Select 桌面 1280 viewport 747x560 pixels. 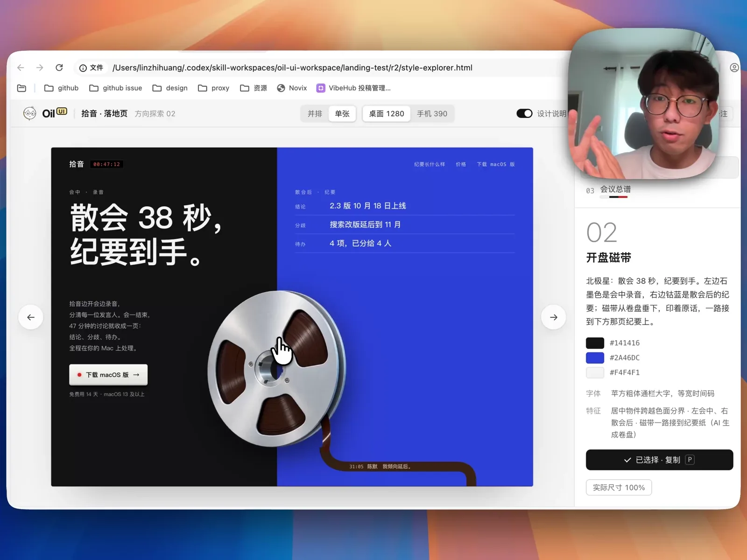click(387, 113)
